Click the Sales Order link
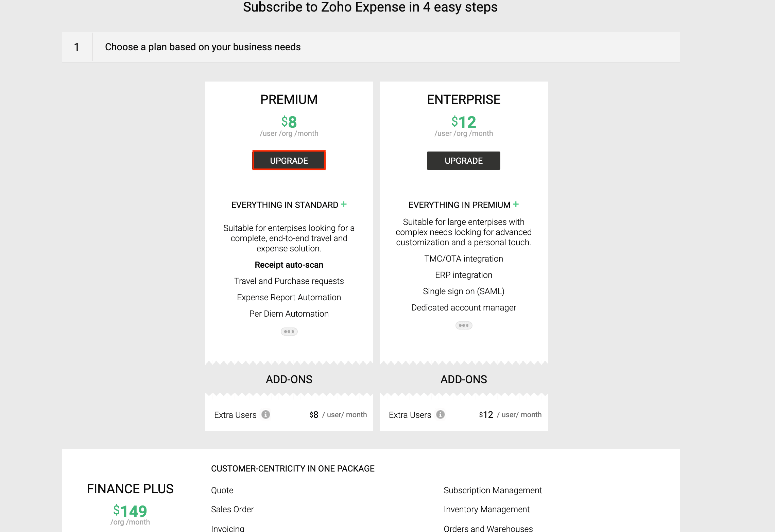775x532 pixels. [x=232, y=509]
